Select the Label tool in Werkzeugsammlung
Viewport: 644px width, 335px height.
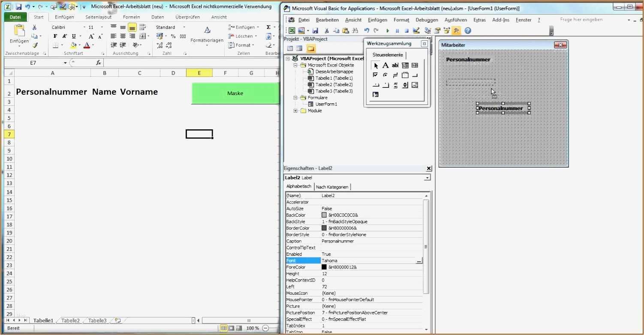pos(385,66)
